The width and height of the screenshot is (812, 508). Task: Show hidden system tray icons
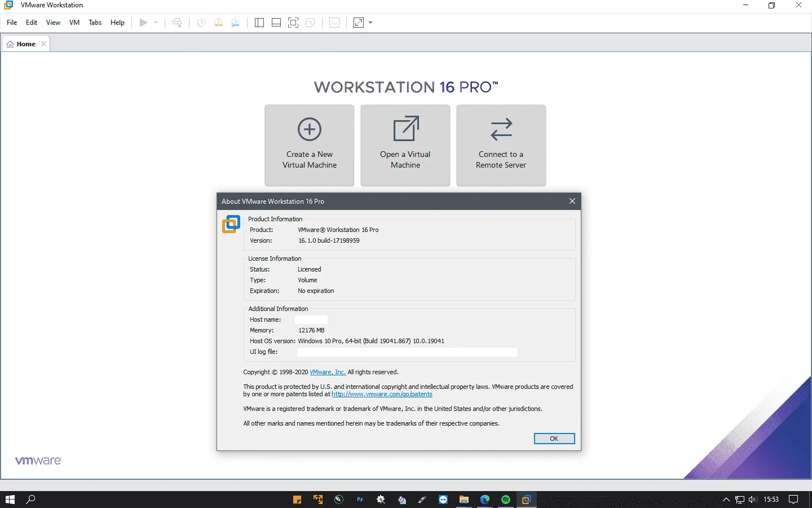[726, 500]
